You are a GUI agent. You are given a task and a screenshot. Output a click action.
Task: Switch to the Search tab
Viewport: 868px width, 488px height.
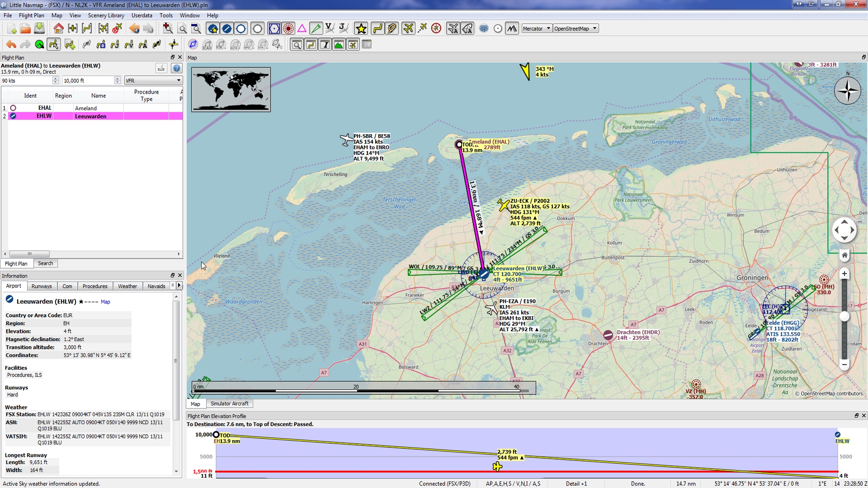click(x=45, y=263)
